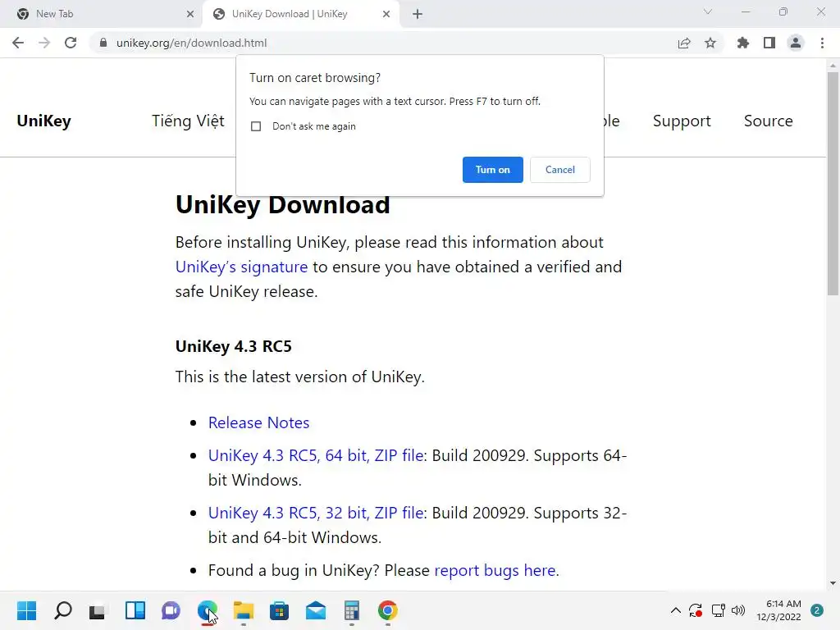Screen dimensions: 840x630
Task: Open Task View on the taskbar
Action: click(x=98, y=610)
